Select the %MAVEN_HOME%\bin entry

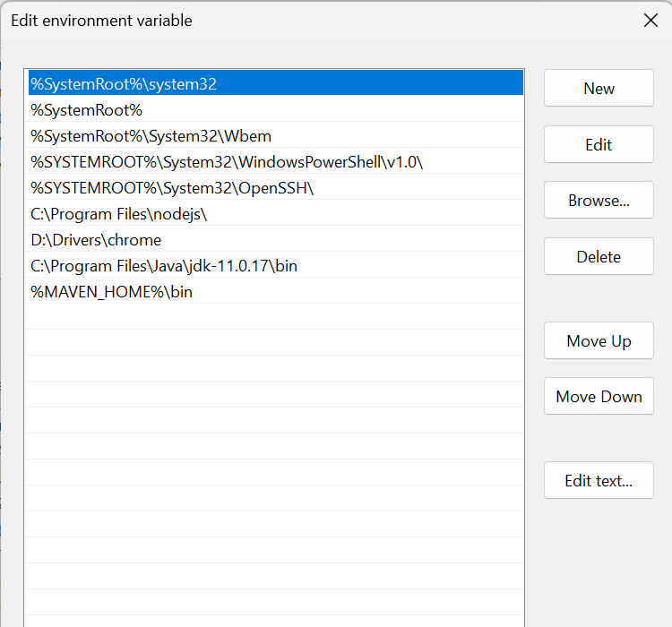pyautogui.click(x=111, y=292)
